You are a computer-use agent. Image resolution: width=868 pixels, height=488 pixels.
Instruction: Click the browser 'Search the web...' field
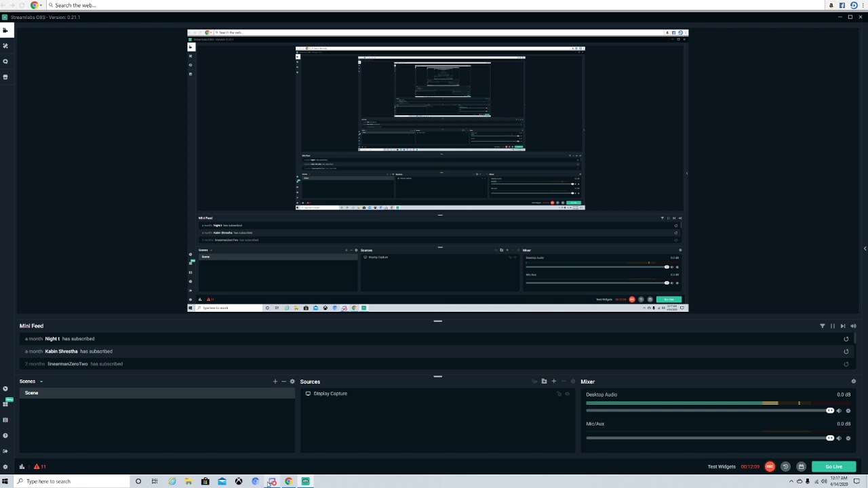[x=434, y=5]
